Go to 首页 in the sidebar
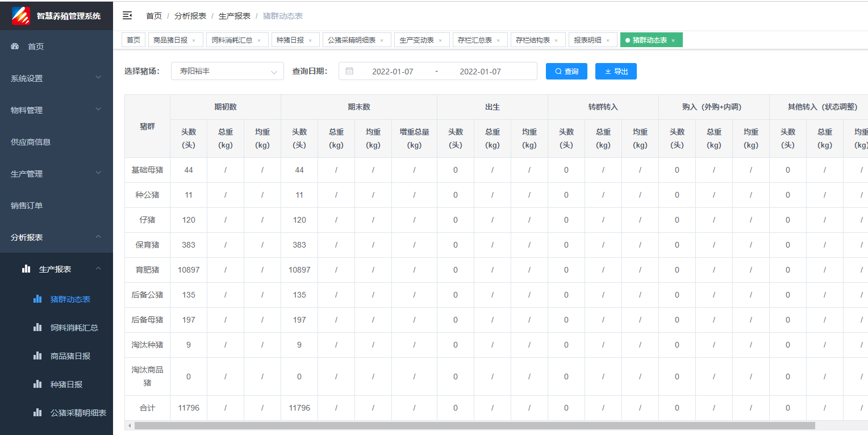This screenshot has height=435, width=868. (56, 47)
